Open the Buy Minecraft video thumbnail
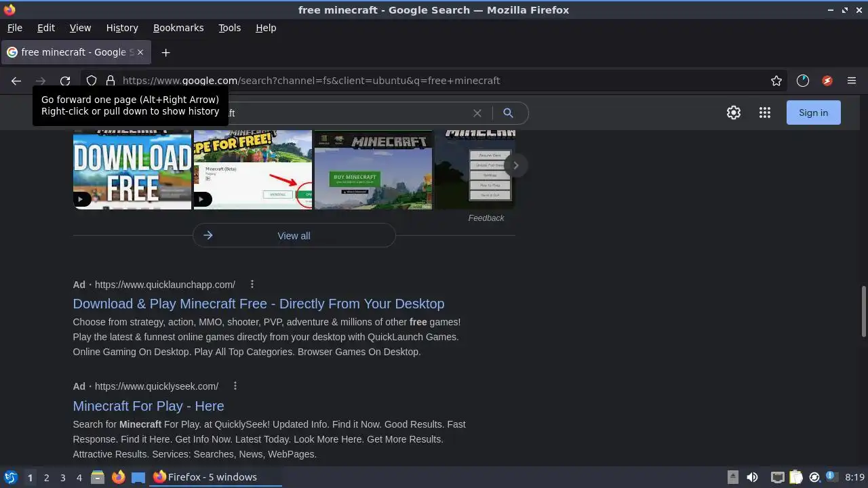 [x=374, y=169]
